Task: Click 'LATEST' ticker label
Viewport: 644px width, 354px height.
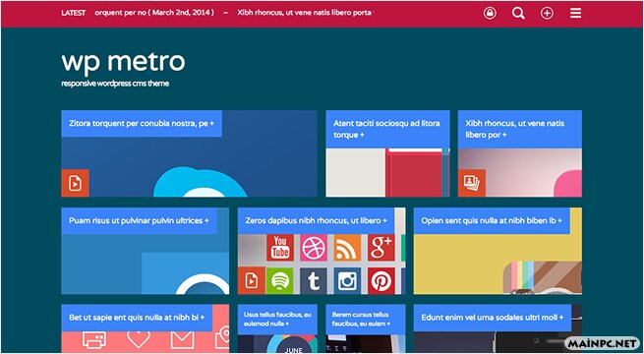Action: coord(74,13)
